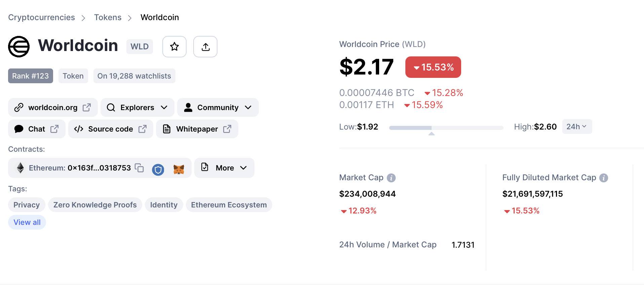The width and height of the screenshot is (644, 290).
Task: Select the Zero Knowledge Proofs tag
Action: [95, 205]
